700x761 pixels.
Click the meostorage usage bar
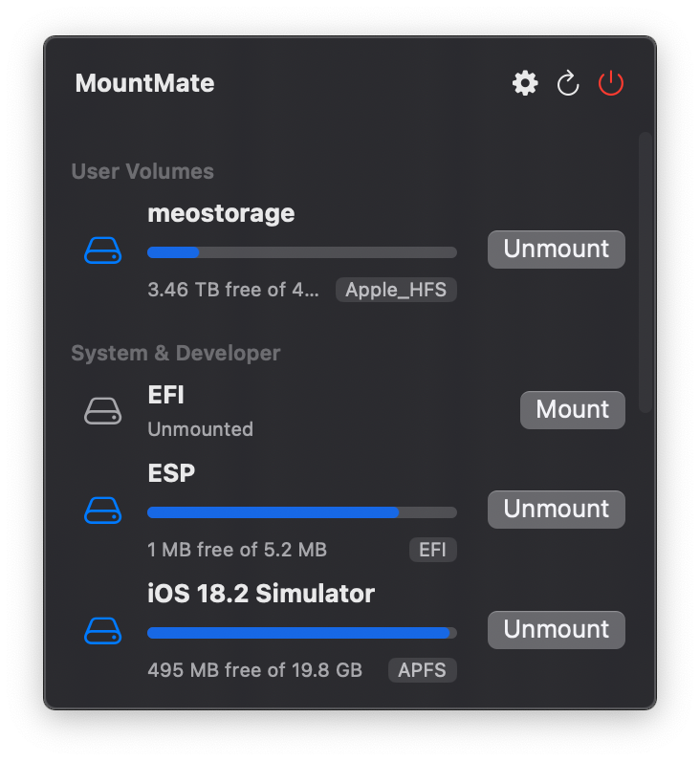(x=302, y=252)
